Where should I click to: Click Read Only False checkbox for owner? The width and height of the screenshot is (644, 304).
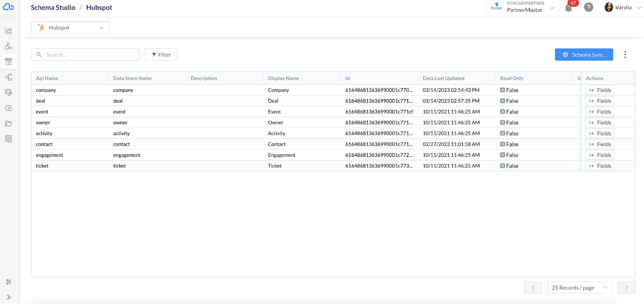click(x=502, y=123)
